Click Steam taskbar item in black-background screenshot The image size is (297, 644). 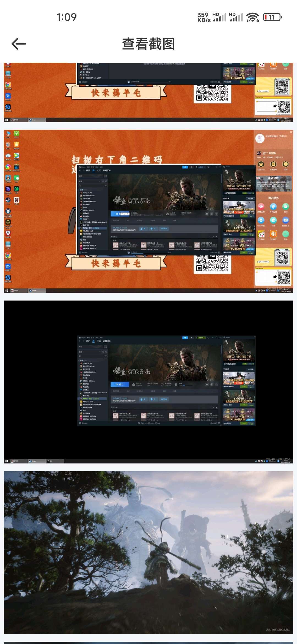coord(37,461)
